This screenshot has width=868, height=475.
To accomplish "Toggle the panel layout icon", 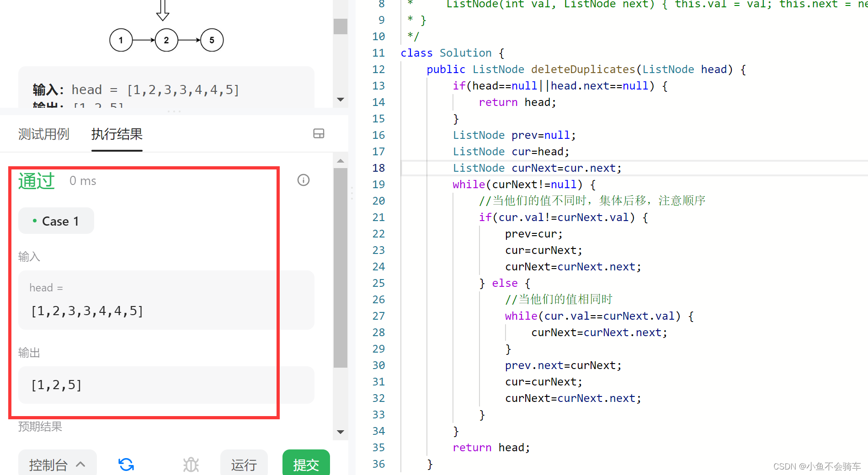I will tap(319, 133).
